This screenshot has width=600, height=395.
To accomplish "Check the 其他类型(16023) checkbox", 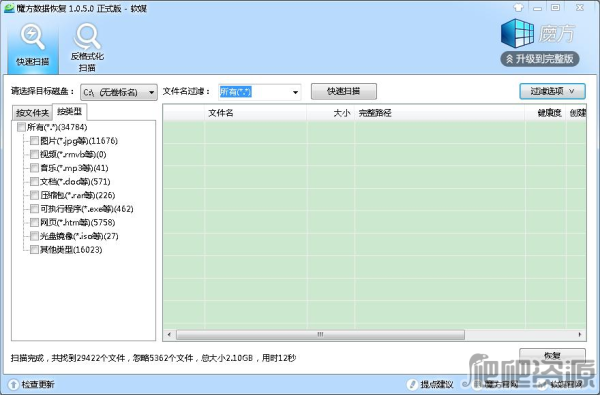I will coord(34,250).
